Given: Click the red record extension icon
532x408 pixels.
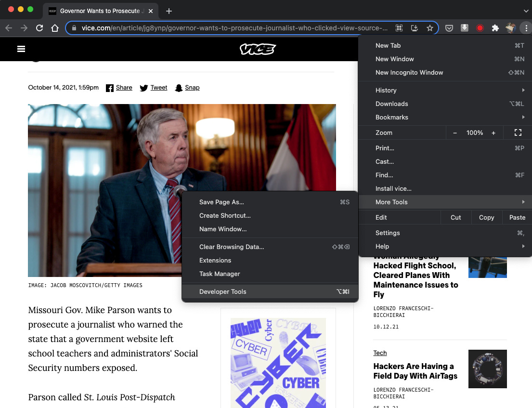Looking at the screenshot, I should click(480, 28).
